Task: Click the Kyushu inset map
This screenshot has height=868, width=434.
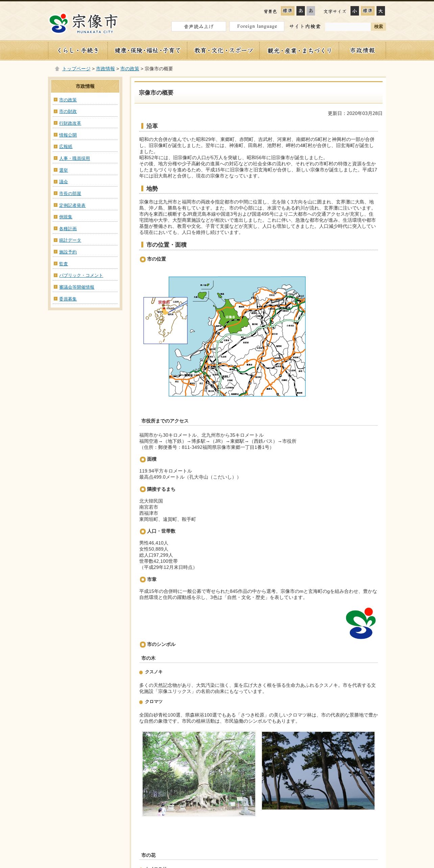Action: click(x=165, y=320)
